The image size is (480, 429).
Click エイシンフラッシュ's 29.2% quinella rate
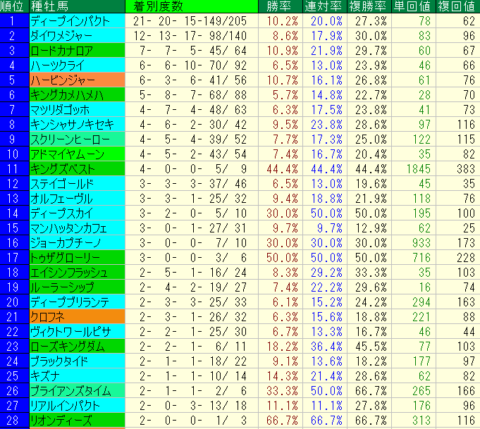coord(326,273)
